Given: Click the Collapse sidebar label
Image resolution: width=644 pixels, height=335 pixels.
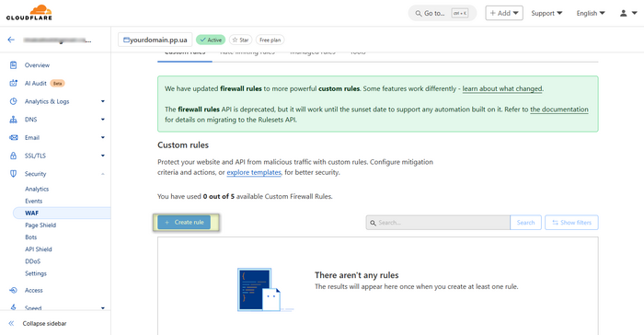Looking at the screenshot, I should point(44,323).
